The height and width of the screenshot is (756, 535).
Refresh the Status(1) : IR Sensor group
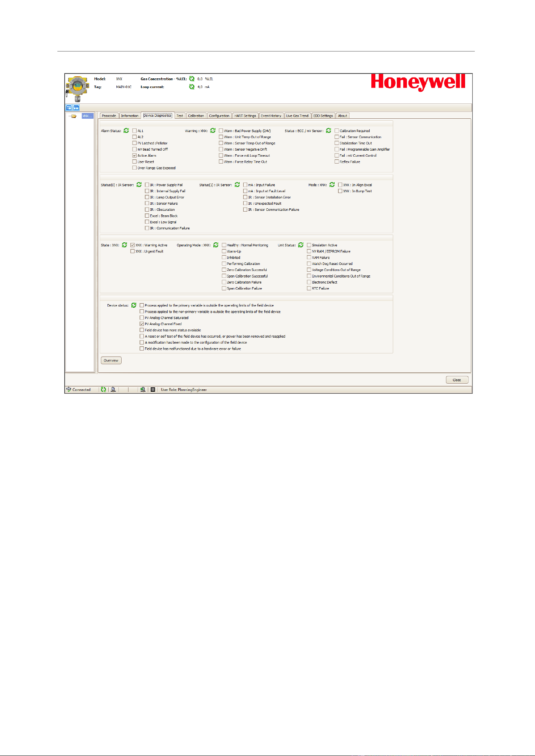[x=237, y=185]
